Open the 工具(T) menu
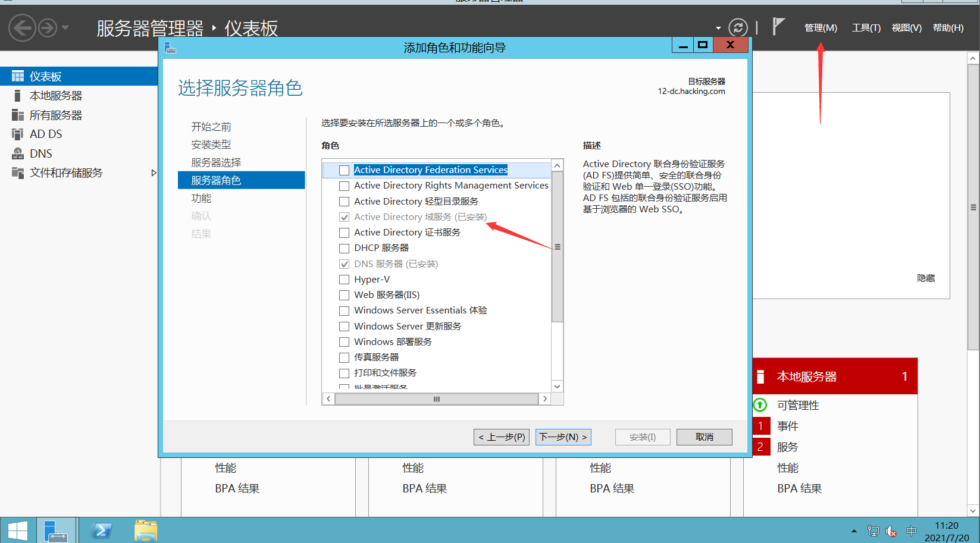This screenshot has width=980, height=543. [x=866, y=28]
